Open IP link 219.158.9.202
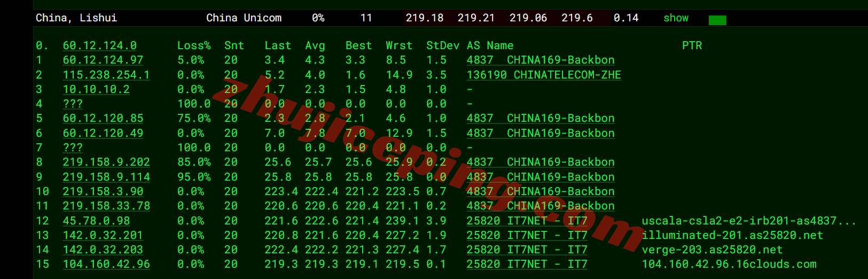 coord(106,162)
